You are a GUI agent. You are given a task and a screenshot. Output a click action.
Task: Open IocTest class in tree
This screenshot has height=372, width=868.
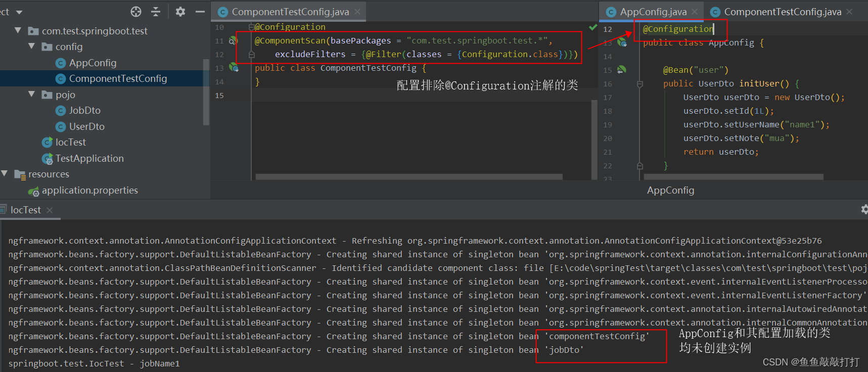[70, 142]
